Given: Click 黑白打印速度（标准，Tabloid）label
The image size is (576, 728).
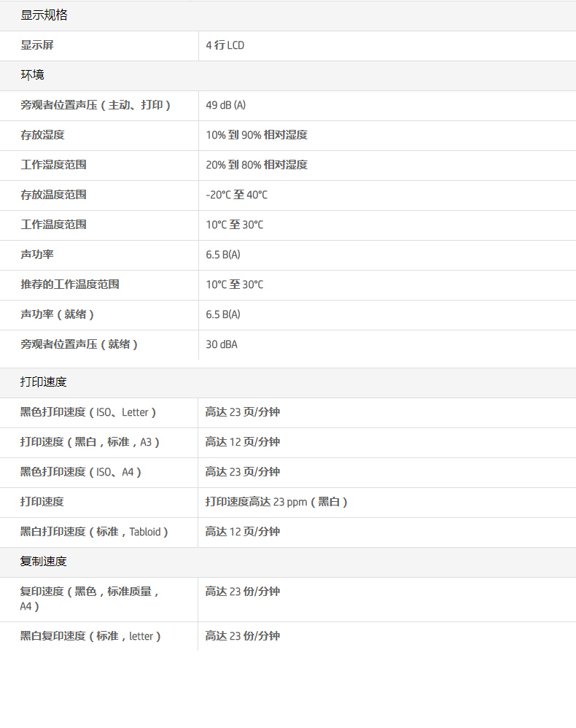Looking at the screenshot, I should 93,532.
